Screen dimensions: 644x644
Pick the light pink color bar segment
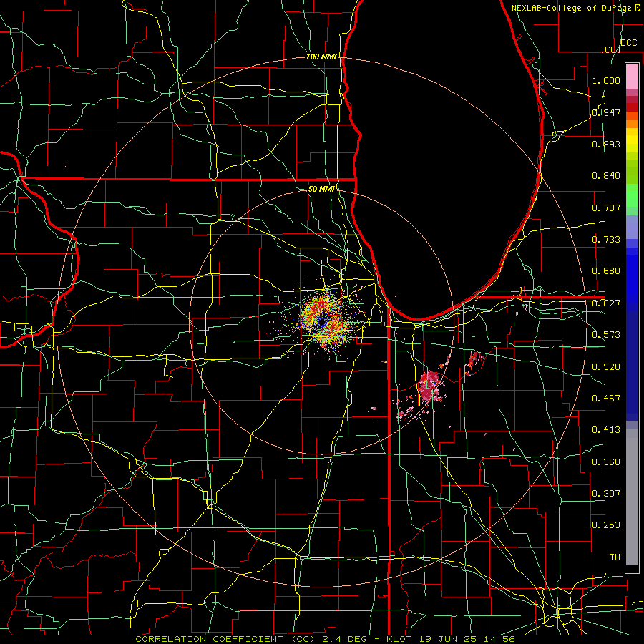632,76
